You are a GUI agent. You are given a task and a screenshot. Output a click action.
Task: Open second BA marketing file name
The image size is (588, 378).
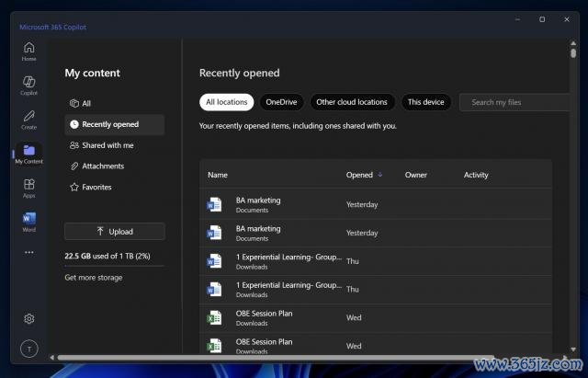258,229
